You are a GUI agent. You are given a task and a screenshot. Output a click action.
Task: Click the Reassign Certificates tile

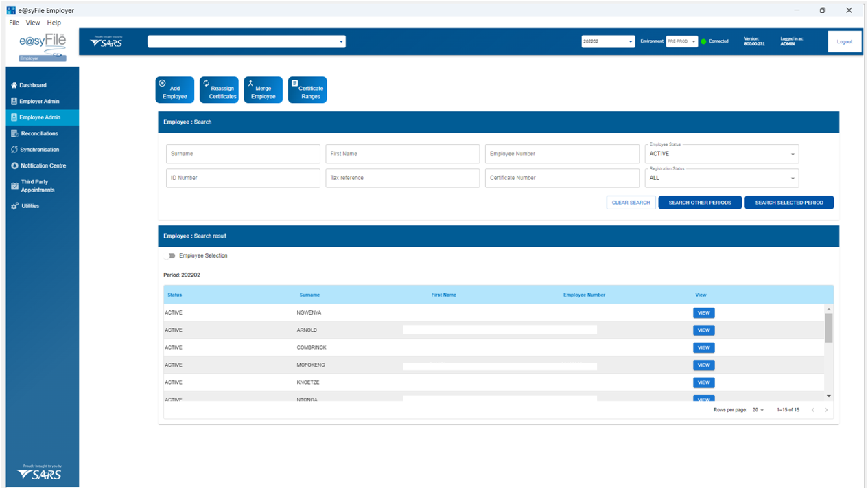[219, 90]
